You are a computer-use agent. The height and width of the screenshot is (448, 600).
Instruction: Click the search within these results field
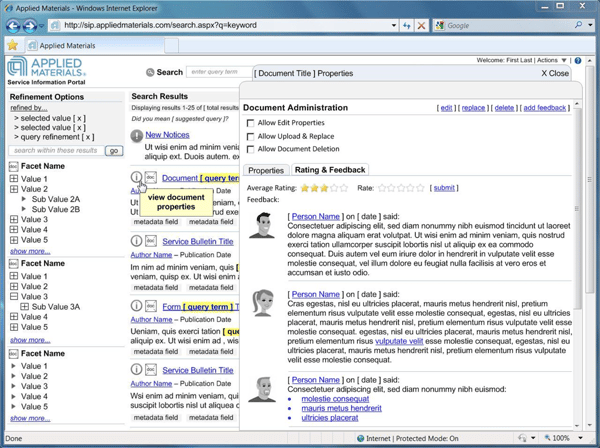click(56, 151)
